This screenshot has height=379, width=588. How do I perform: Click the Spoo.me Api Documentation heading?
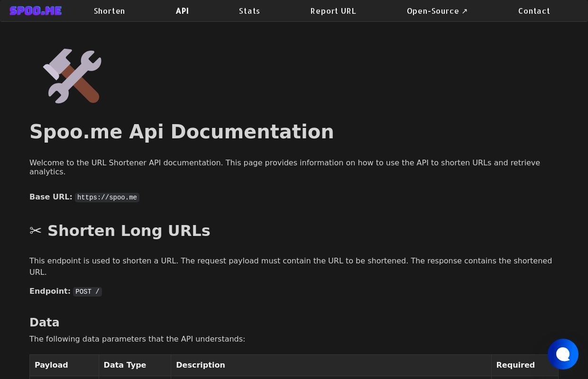coord(182,132)
